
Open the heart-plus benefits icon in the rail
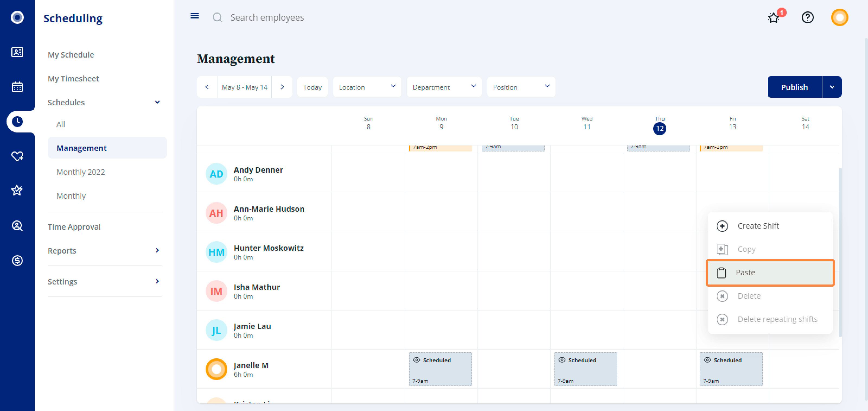(x=17, y=156)
